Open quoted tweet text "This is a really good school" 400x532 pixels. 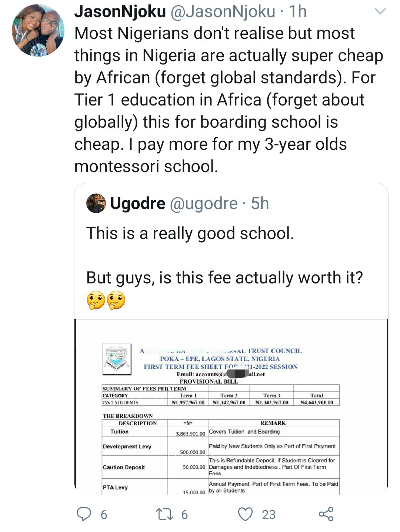tap(190, 233)
